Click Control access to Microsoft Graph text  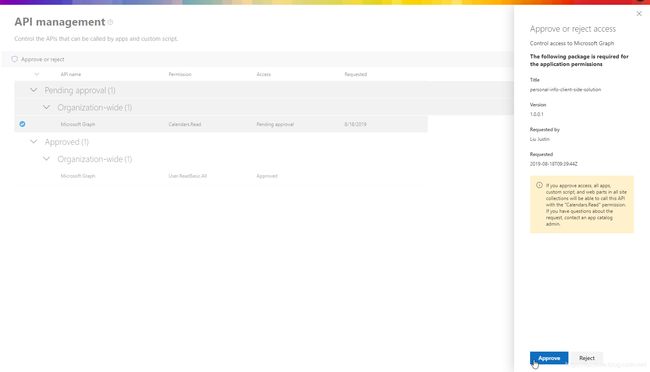click(572, 43)
